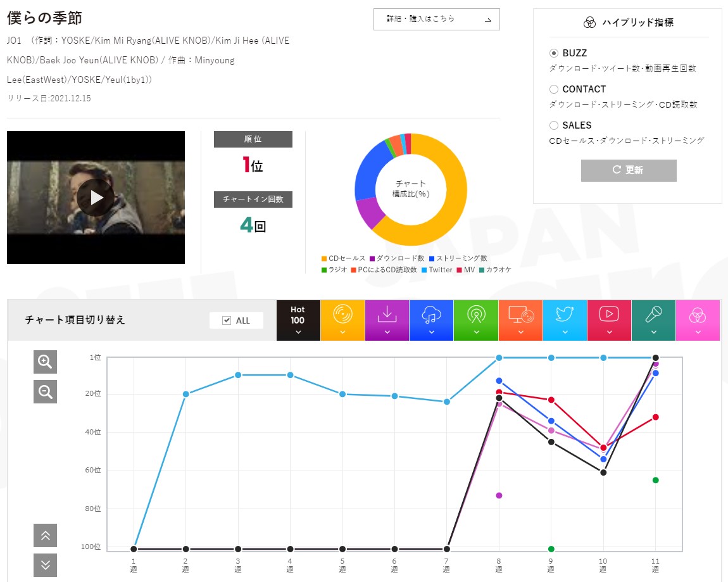The image size is (728, 582).
Task: Click the double up-arrow chart button
Action: tap(45, 536)
